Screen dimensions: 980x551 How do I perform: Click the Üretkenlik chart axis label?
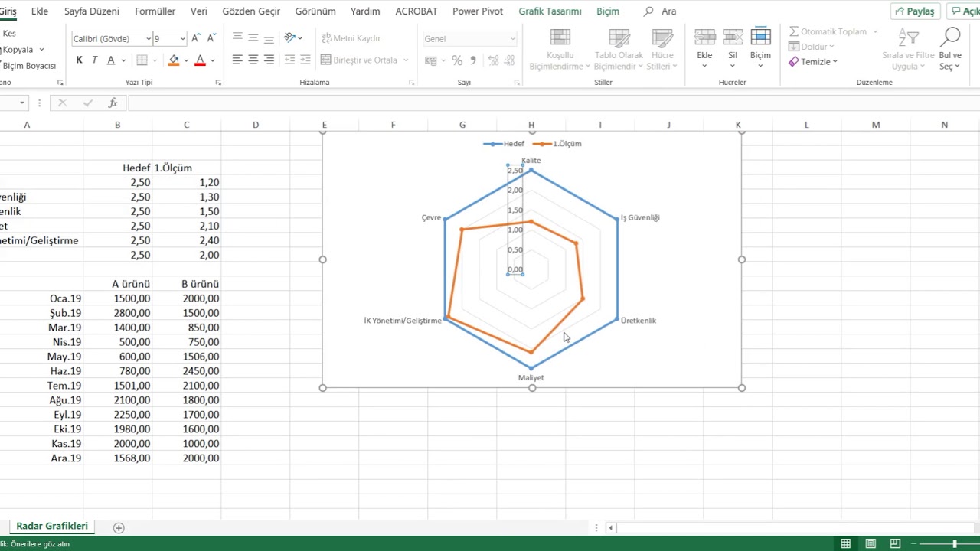pos(639,321)
